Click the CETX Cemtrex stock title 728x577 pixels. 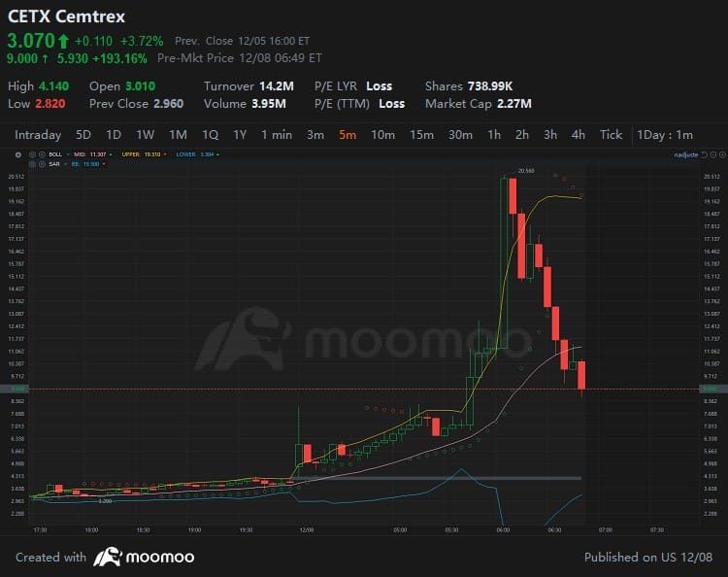point(66,17)
